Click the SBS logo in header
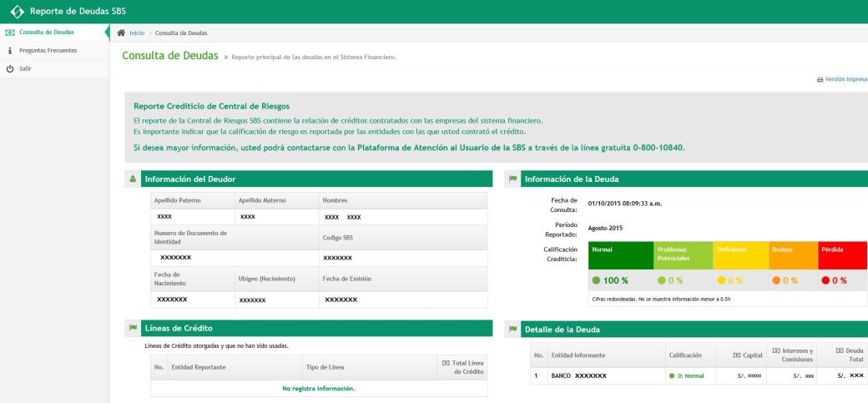 (16, 12)
